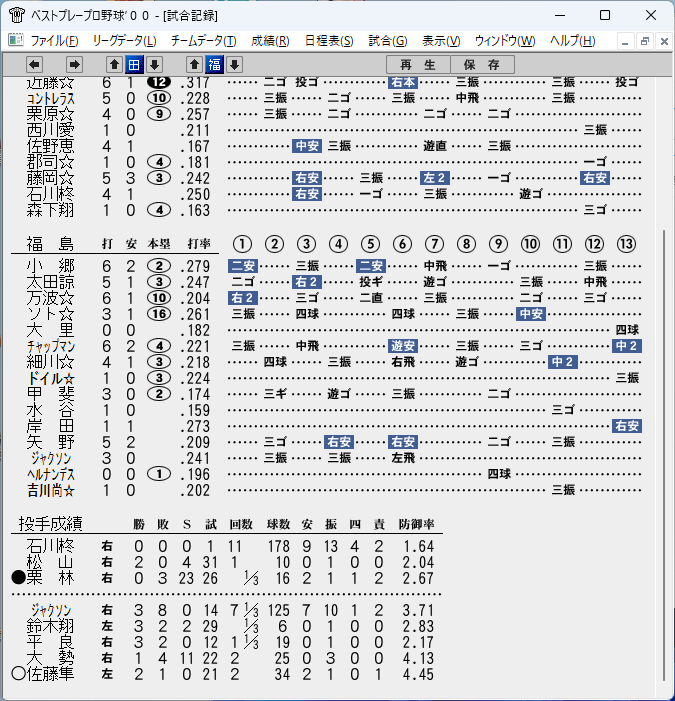Click the 福島 team heading

coord(50,244)
